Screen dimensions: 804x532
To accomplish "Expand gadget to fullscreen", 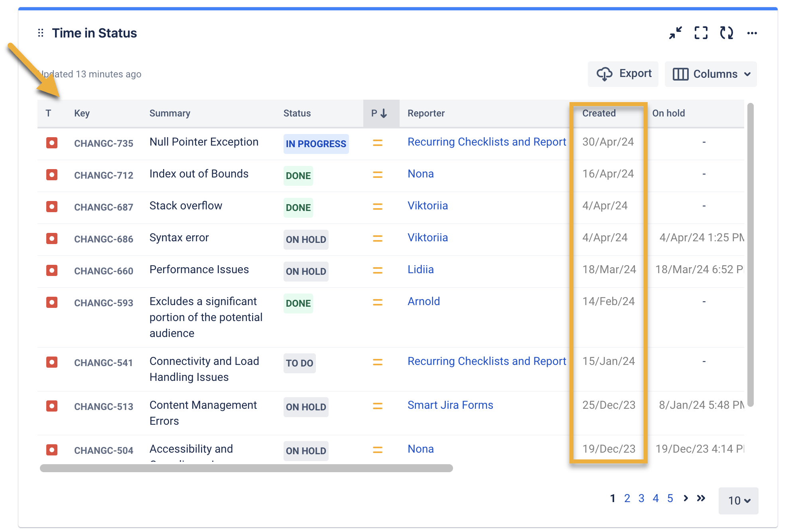I will tap(701, 33).
